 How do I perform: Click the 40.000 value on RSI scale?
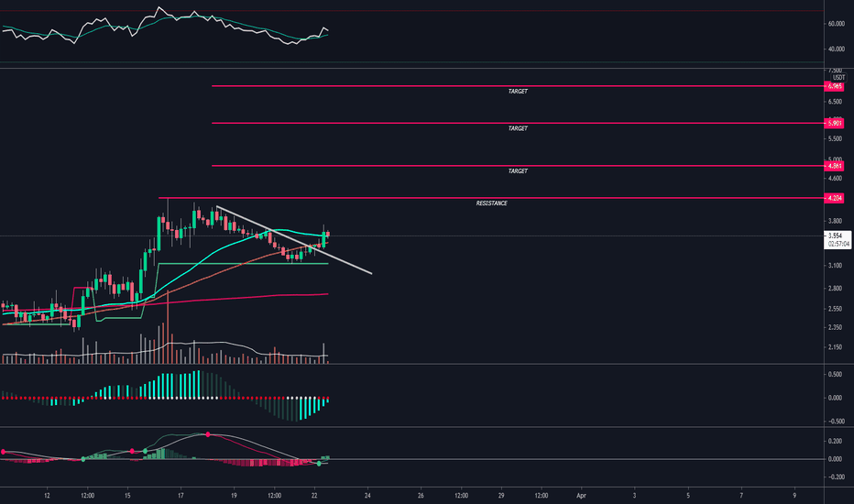pyautogui.click(x=836, y=49)
